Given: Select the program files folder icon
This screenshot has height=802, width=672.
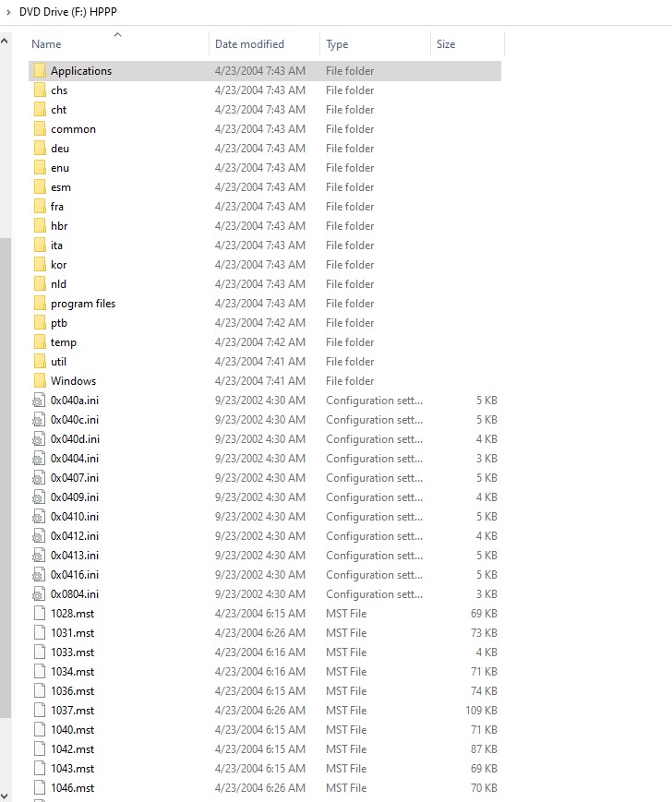Looking at the screenshot, I should coord(39,304).
